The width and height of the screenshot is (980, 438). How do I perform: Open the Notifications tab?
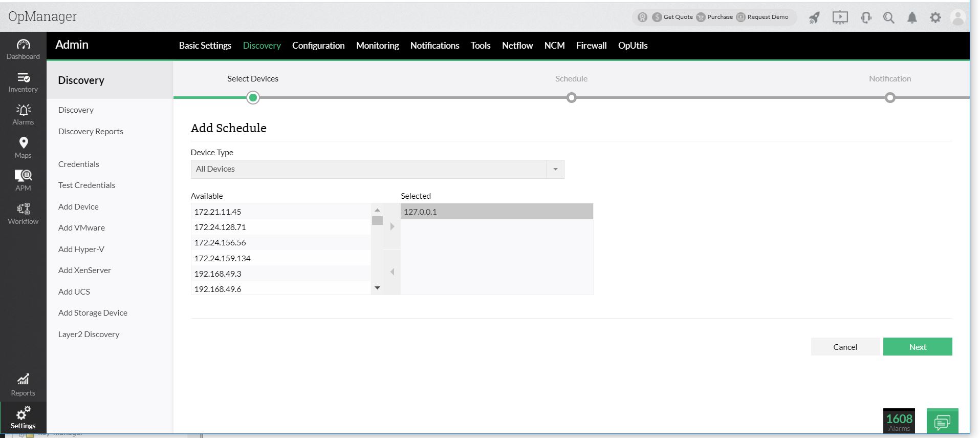(x=435, y=46)
